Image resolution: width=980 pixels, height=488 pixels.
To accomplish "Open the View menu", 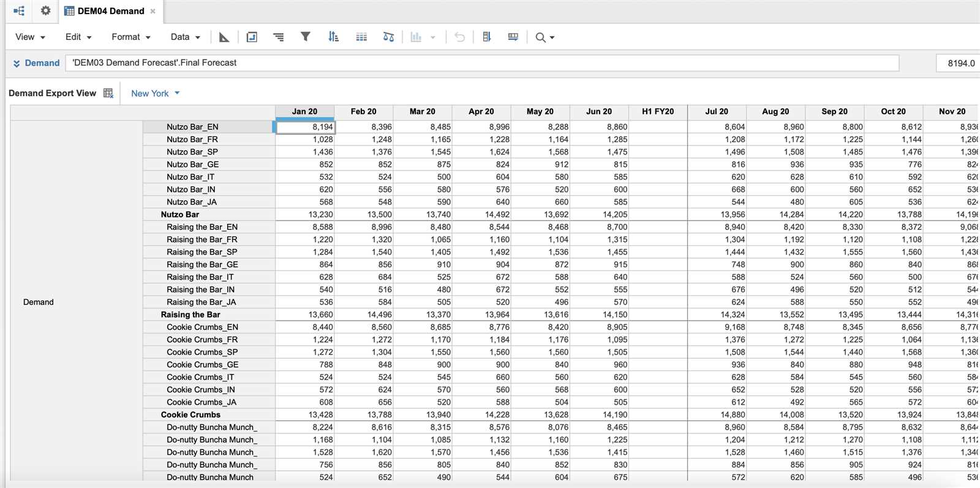I will point(30,37).
